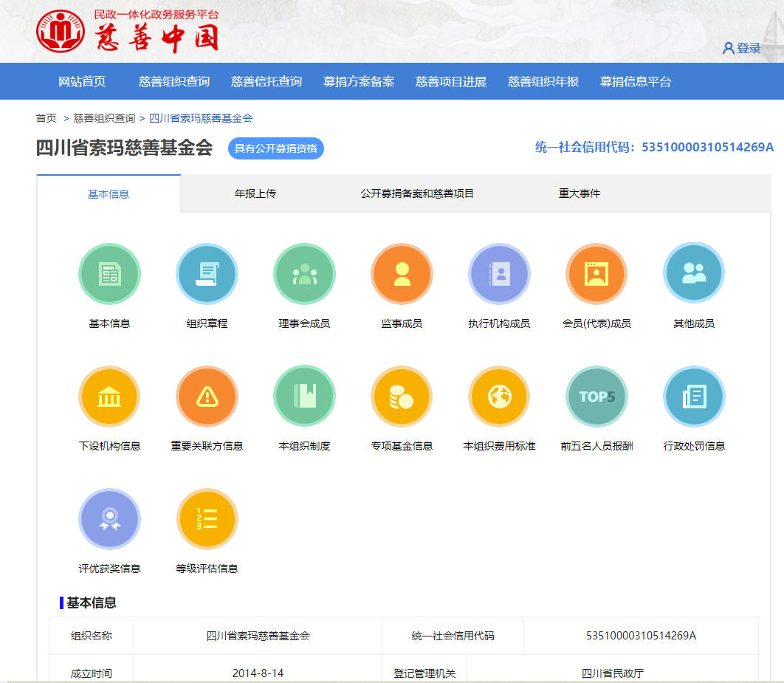The width and height of the screenshot is (784, 683).
Task: Select 募捐方案备案 in the navigation bar
Action: [359, 81]
